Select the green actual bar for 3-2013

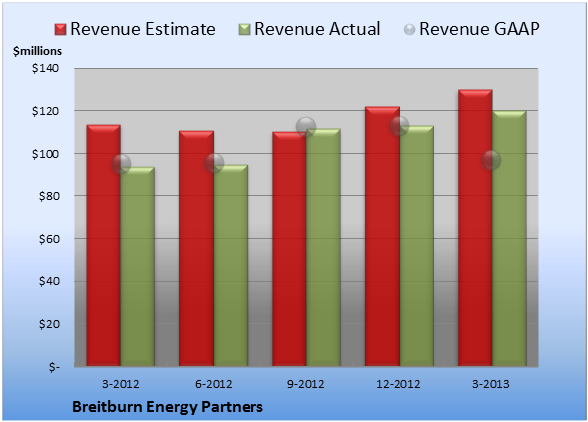click(509, 239)
